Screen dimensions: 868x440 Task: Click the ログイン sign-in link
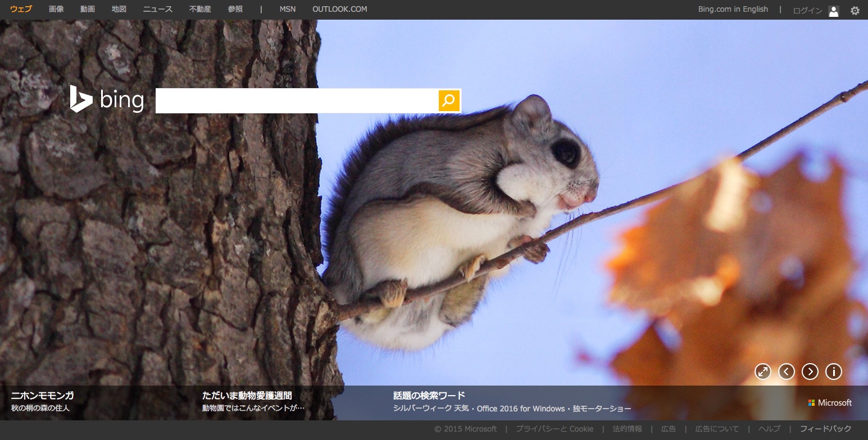807,11
